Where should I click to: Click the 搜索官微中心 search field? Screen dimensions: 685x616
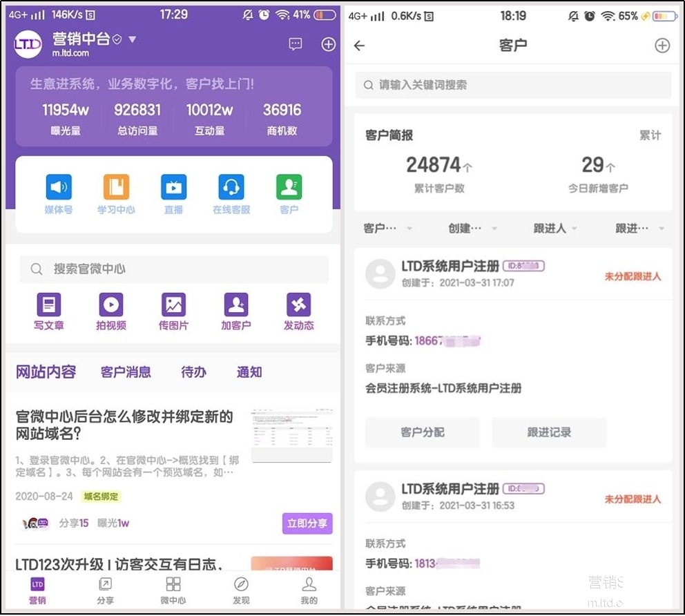173,269
